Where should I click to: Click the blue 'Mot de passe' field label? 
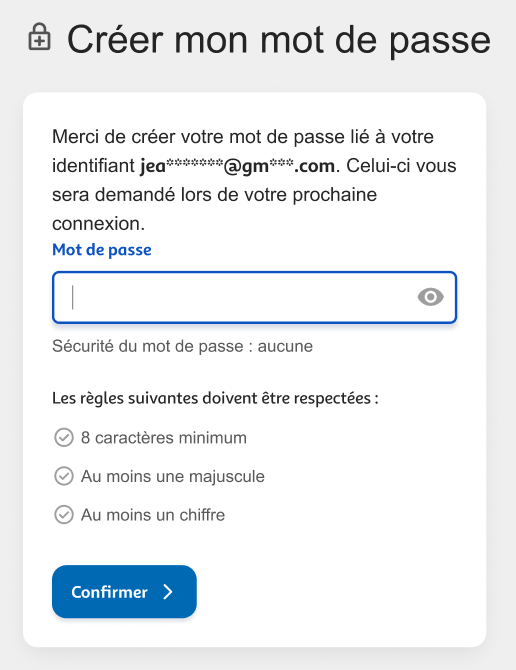coord(102,250)
